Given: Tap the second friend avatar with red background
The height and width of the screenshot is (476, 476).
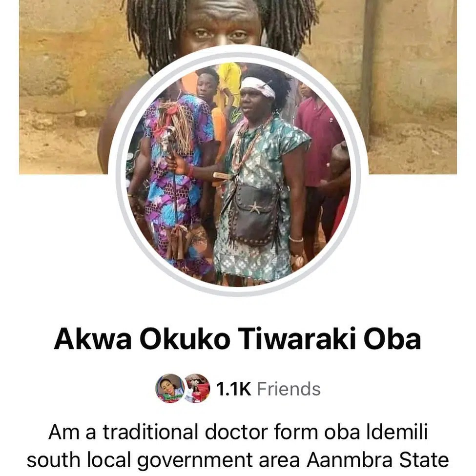Looking at the screenshot, I should (197, 388).
